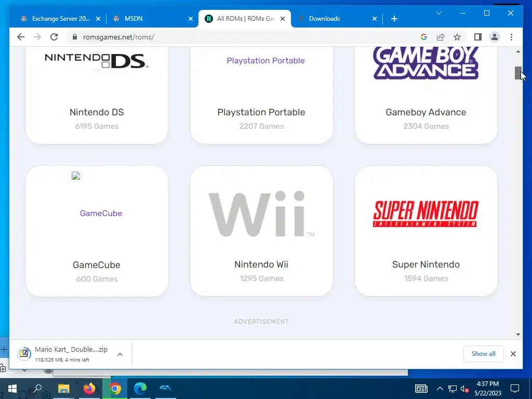This screenshot has width=532, height=399.
Task: Close the downloads bar
Action: point(513,354)
